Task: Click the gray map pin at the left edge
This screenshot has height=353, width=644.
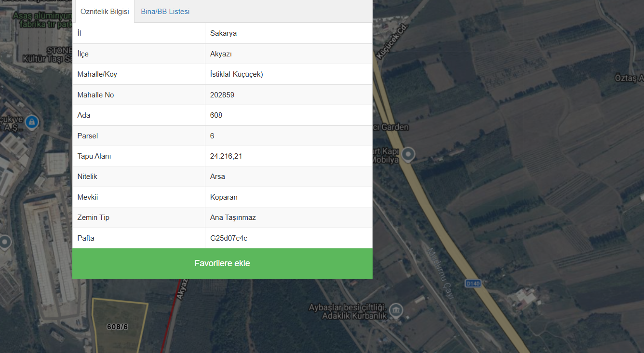Action: coord(5,241)
